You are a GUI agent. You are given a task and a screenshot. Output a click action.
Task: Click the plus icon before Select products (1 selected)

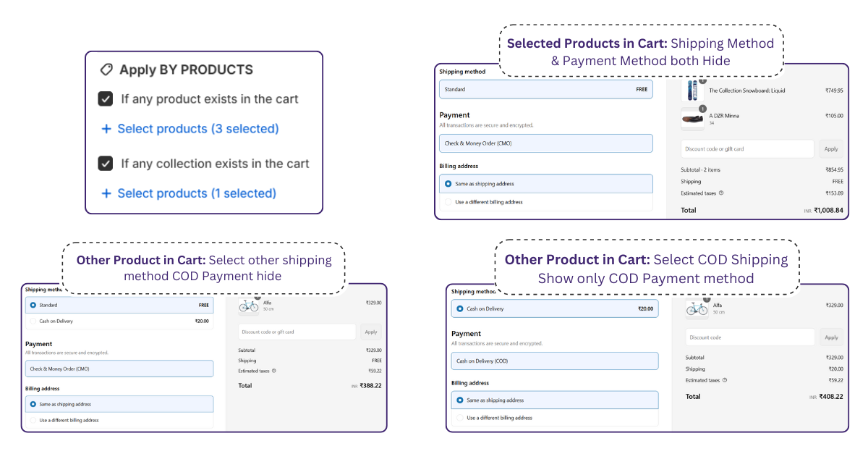[x=106, y=193]
